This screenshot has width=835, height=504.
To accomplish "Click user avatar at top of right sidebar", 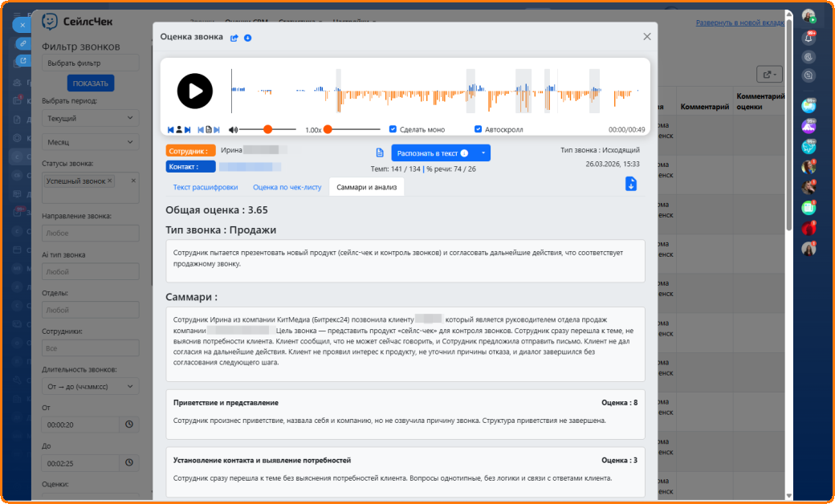I will [x=809, y=17].
